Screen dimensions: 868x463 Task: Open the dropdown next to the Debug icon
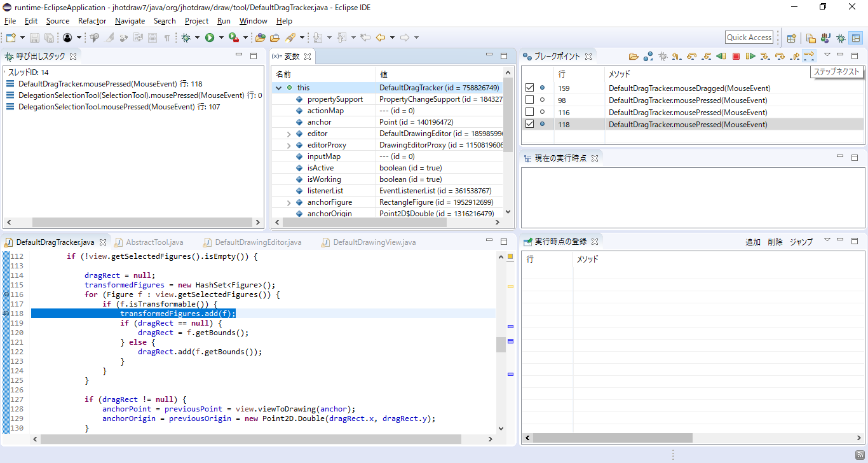196,38
